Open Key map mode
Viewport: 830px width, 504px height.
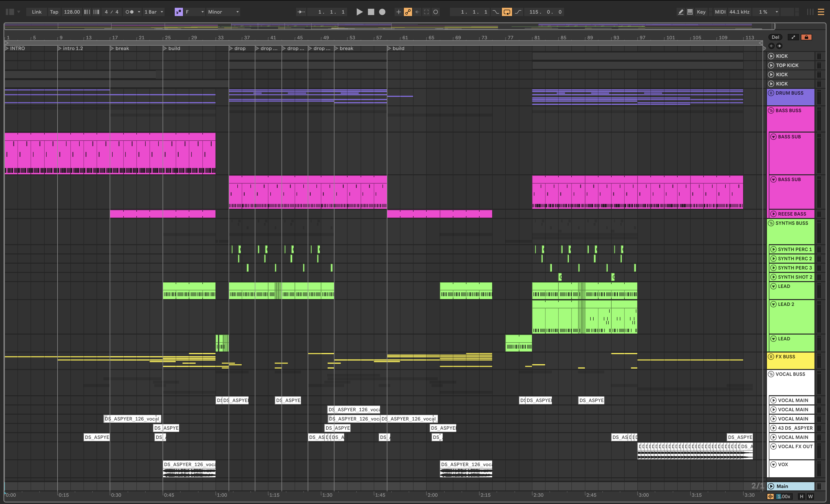[x=701, y=12]
